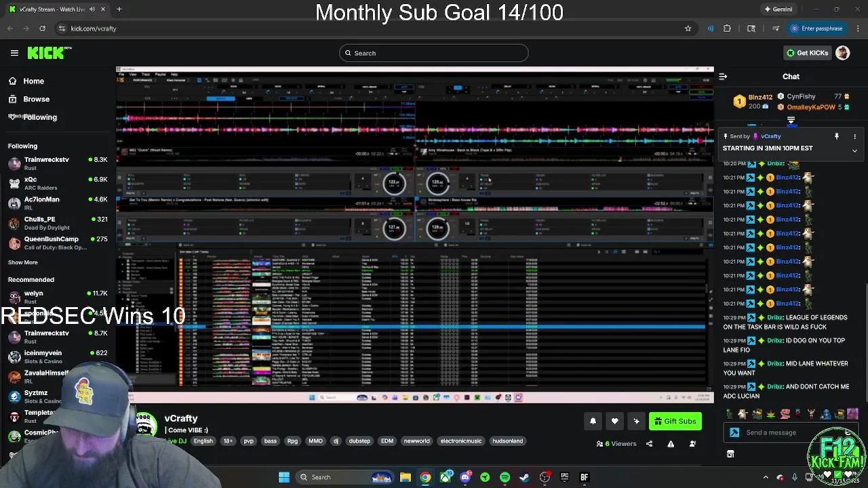Open the Chrome extensions puzzle icon
868x488 pixels.
727,28
